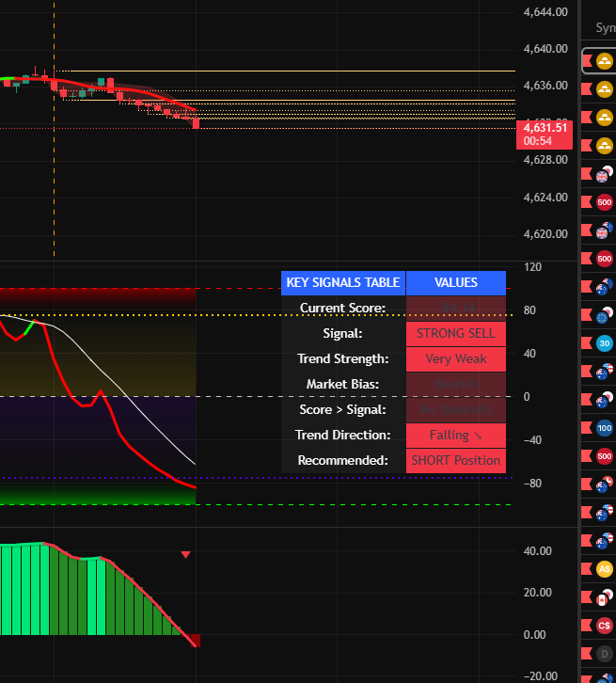616x683 pixels.
Task: Click the "SHORT Position" recommended cell
Action: tap(455, 460)
